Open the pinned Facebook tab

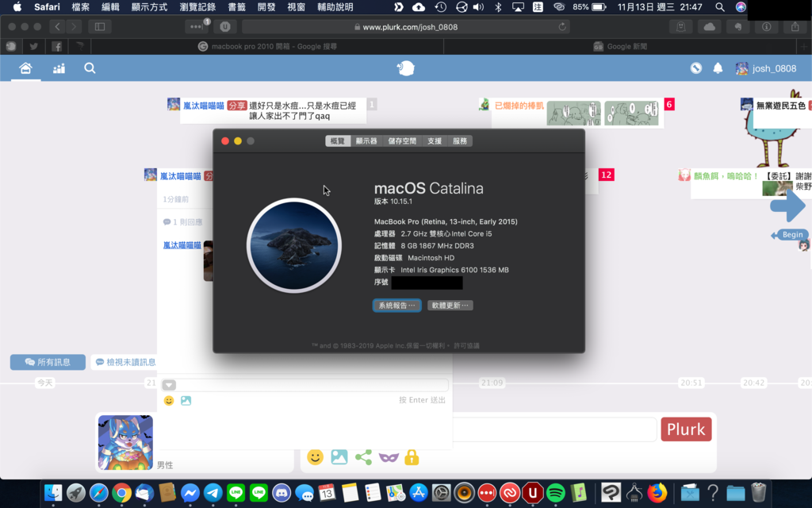coord(57,46)
